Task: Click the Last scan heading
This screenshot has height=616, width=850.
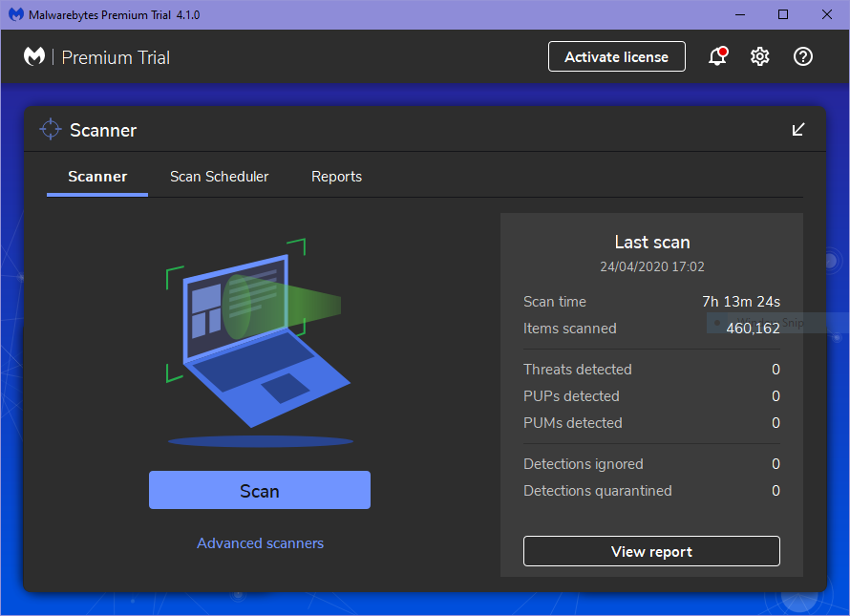Action: [652, 242]
